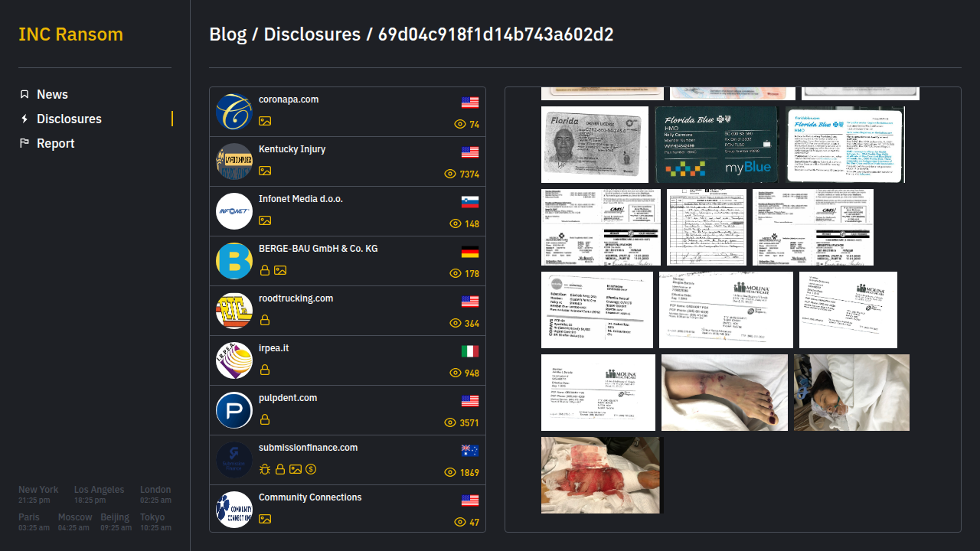Click the eye views icon on Kentucky Injury
Viewport: 980px width, 551px height.
tap(450, 174)
